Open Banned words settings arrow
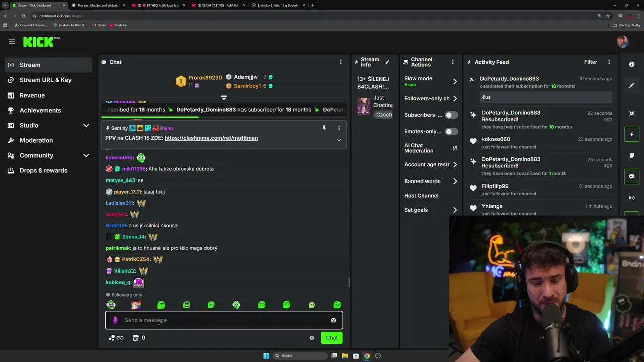This screenshot has height=362, width=644. (455, 181)
